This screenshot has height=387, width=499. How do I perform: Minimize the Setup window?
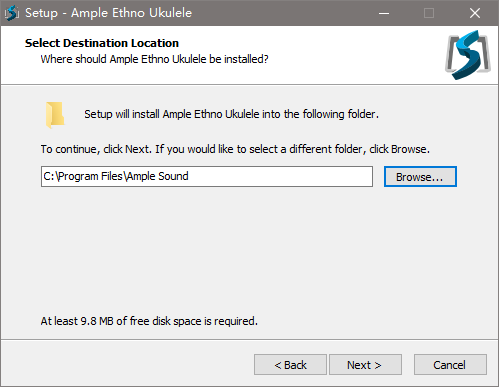384,13
